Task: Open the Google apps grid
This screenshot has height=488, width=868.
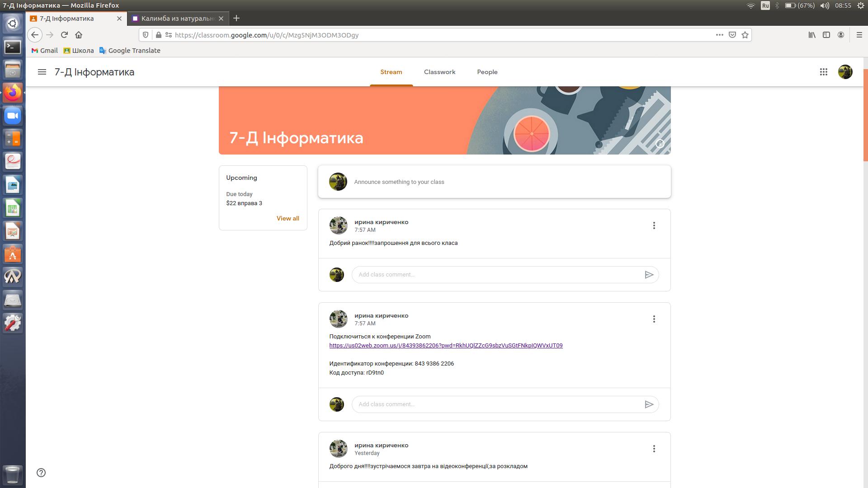Action: pyautogui.click(x=823, y=72)
